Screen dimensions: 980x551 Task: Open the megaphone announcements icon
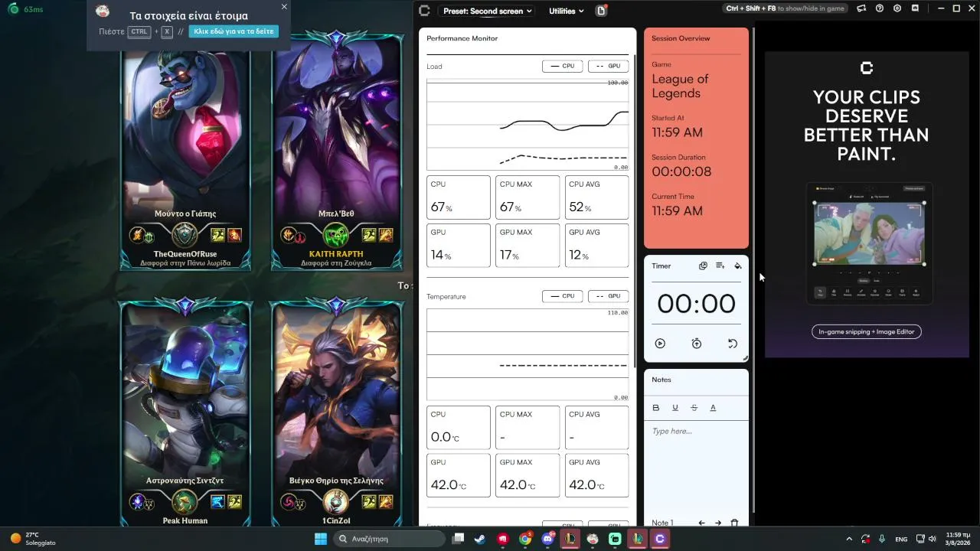coord(861,8)
